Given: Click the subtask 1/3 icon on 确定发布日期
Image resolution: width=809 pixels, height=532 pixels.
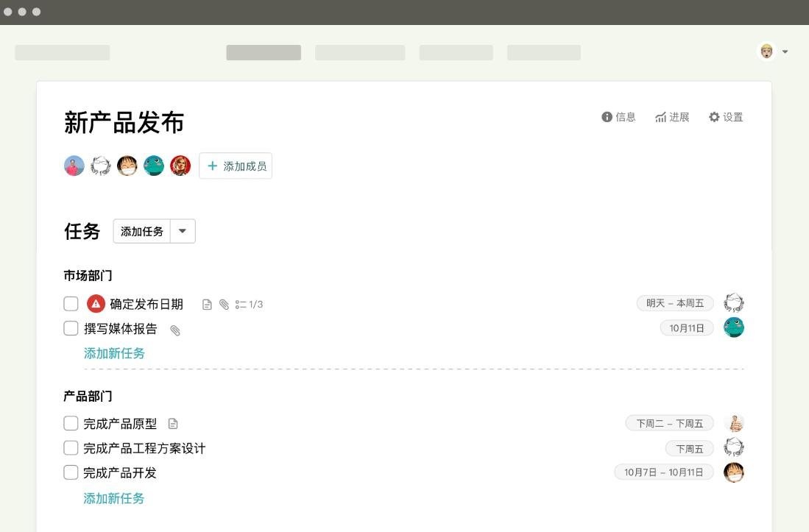Looking at the screenshot, I should 241,305.
